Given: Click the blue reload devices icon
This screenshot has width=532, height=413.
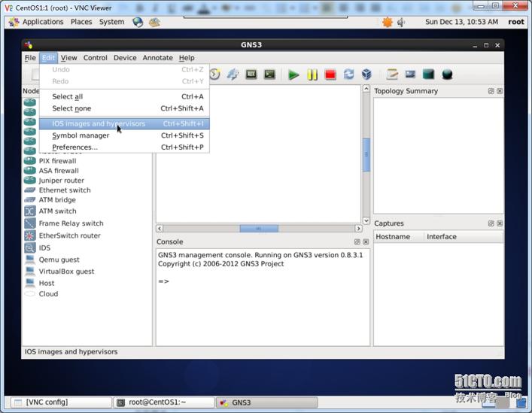Looking at the screenshot, I should (x=349, y=74).
